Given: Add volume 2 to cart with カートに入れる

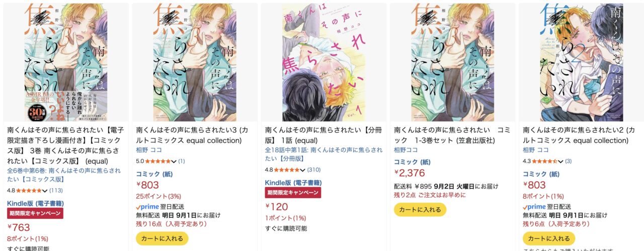Looking at the screenshot, I should [549, 238].
